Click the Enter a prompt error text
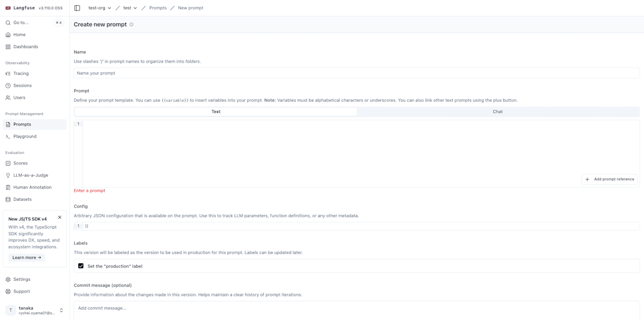The image size is (644, 321). tap(90, 191)
